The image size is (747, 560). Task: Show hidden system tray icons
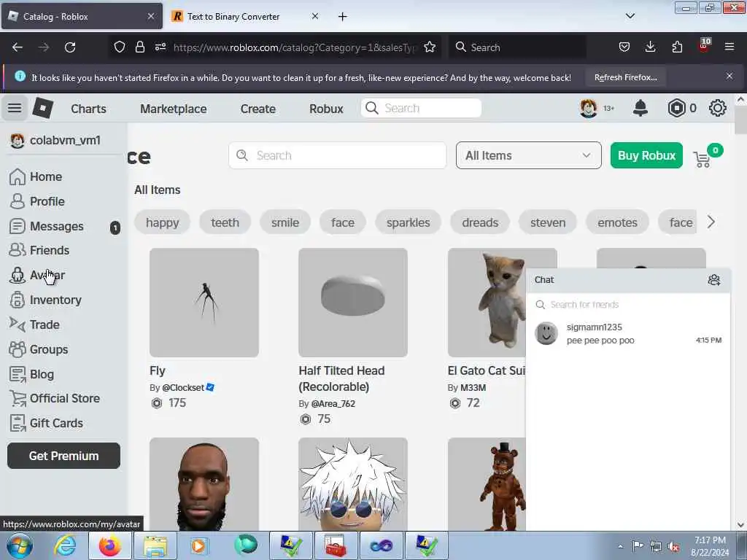pos(620,546)
